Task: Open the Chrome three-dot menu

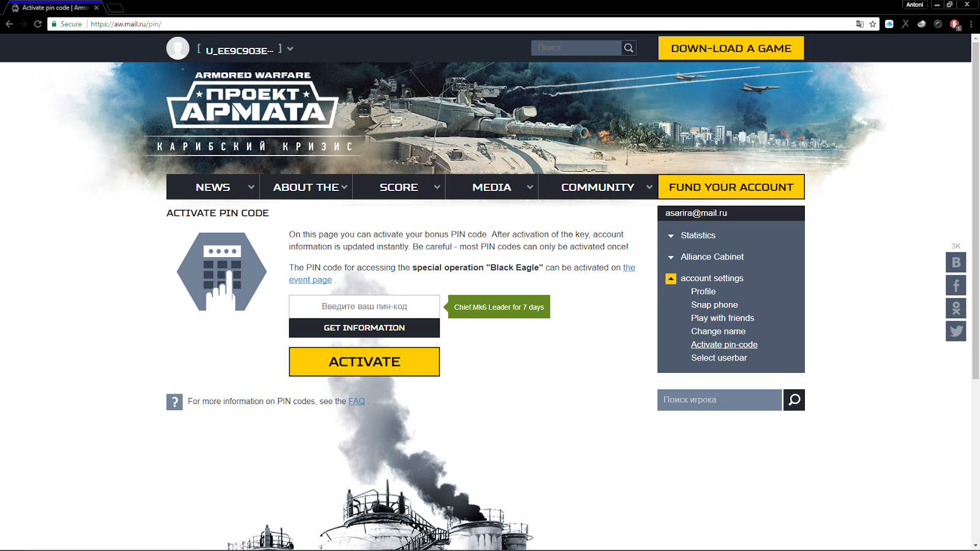Action: pos(971,24)
